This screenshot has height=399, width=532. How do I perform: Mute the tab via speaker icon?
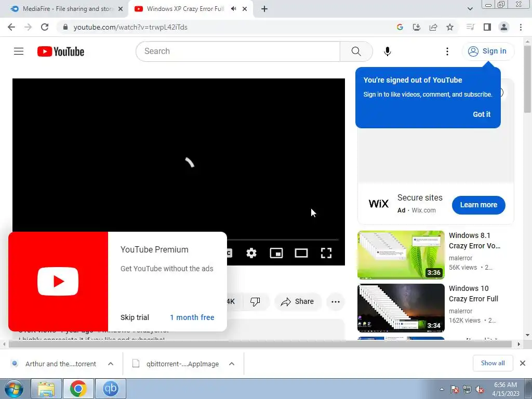tap(233, 9)
